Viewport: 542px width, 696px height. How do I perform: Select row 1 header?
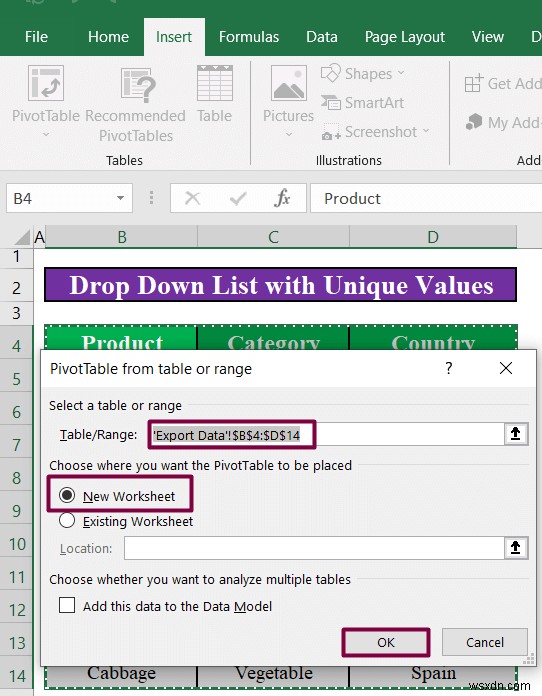(x=16, y=257)
